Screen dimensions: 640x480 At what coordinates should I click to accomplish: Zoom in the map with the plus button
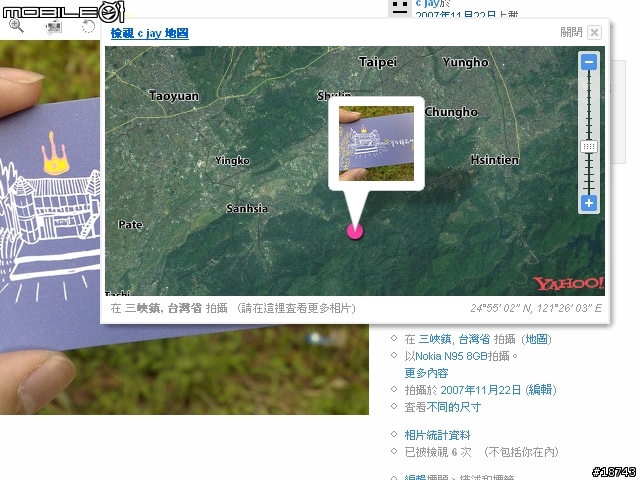point(589,203)
